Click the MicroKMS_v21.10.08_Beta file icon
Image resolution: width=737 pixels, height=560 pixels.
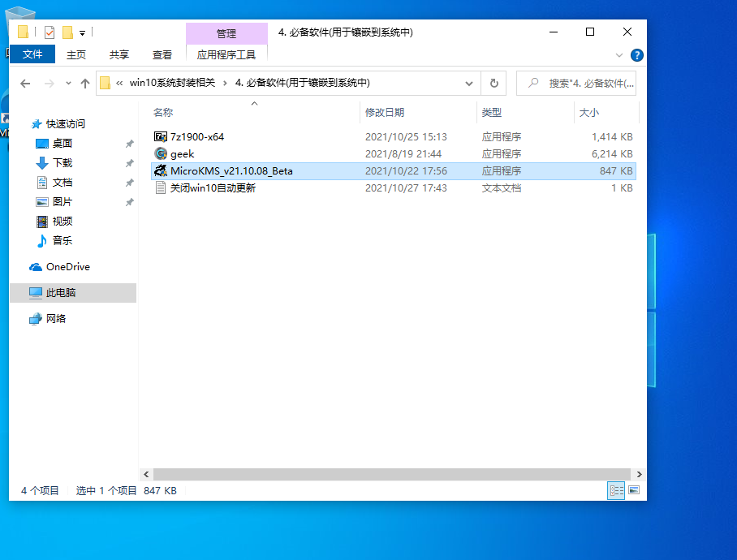161,170
